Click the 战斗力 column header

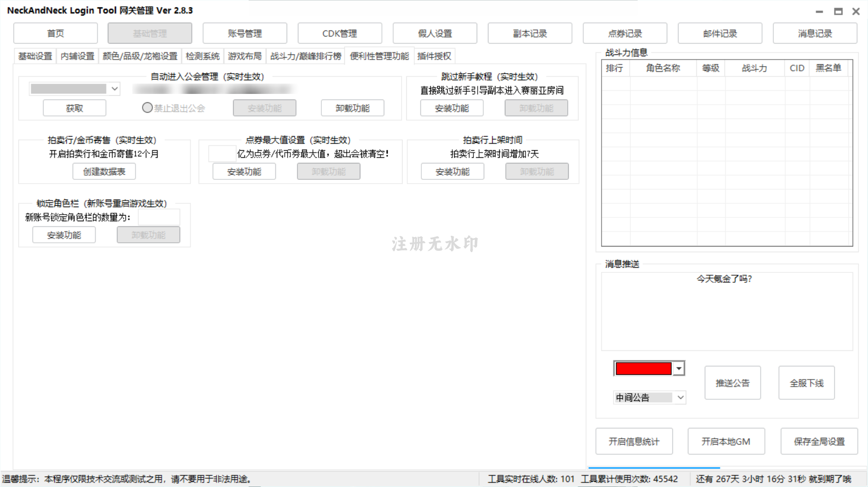click(754, 68)
